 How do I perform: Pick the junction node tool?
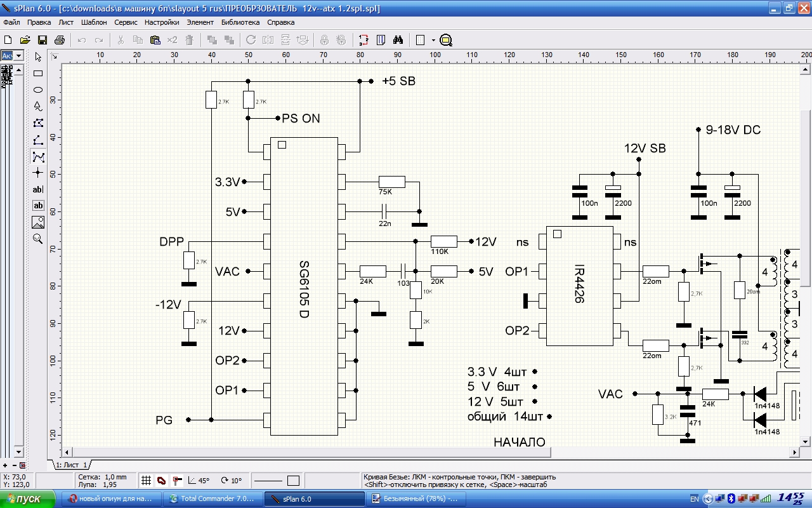pos(38,173)
